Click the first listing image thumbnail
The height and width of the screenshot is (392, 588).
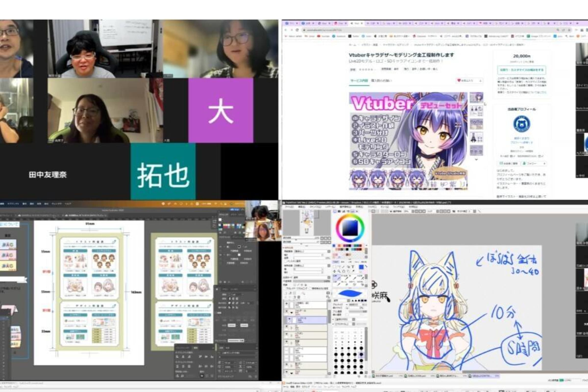476,97
